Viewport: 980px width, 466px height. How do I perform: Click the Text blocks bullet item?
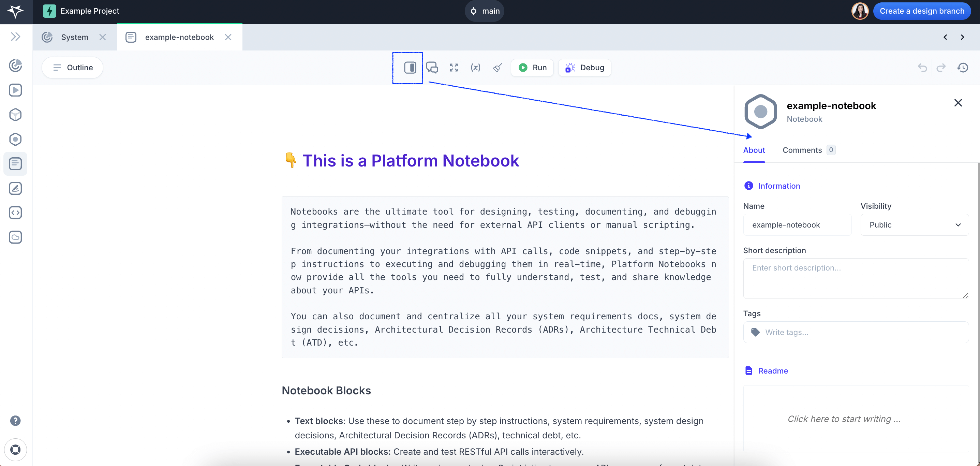(499, 428)
